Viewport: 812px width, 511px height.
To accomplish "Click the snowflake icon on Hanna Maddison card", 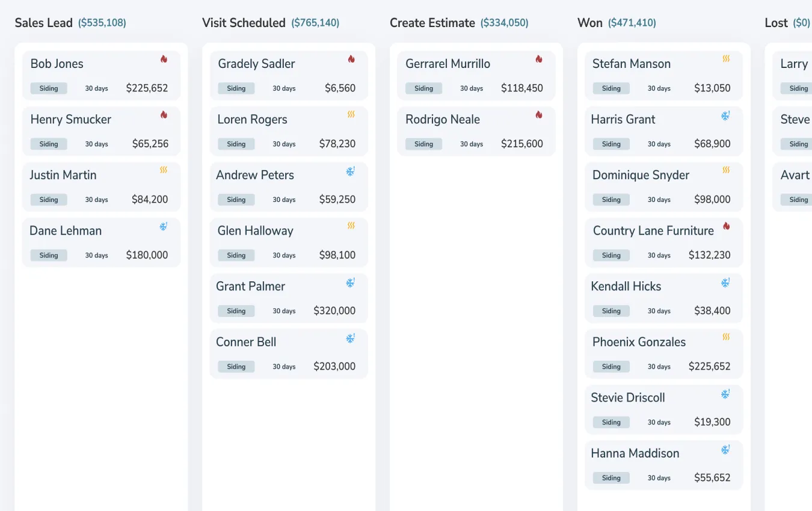I will click(725, 449).
